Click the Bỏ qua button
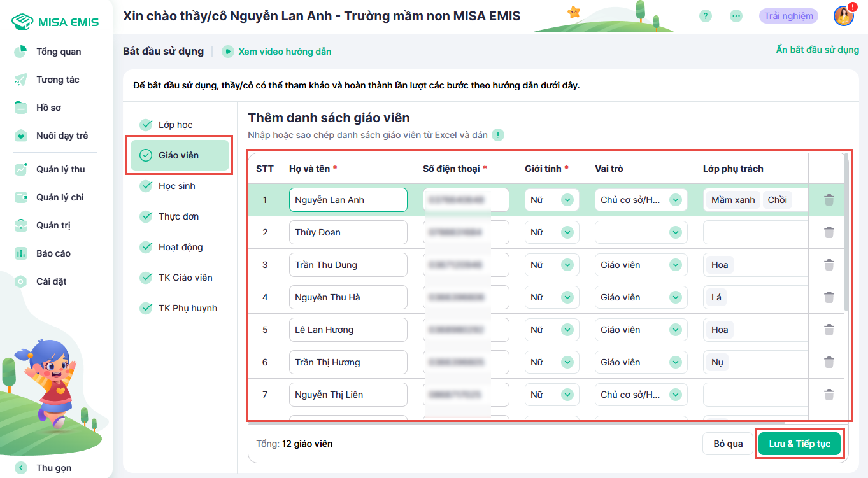The height and width of the screenshot is (478, 868). click(x=727, y=444)
